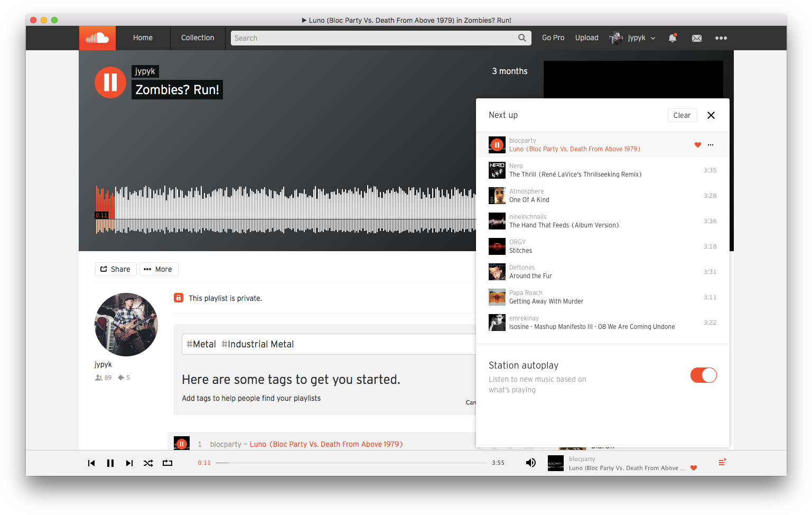
Task: Open the More options menu
Action: 158,269
